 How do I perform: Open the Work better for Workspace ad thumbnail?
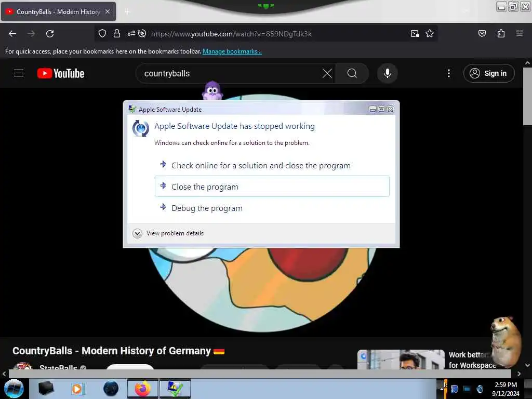[401, 360]
